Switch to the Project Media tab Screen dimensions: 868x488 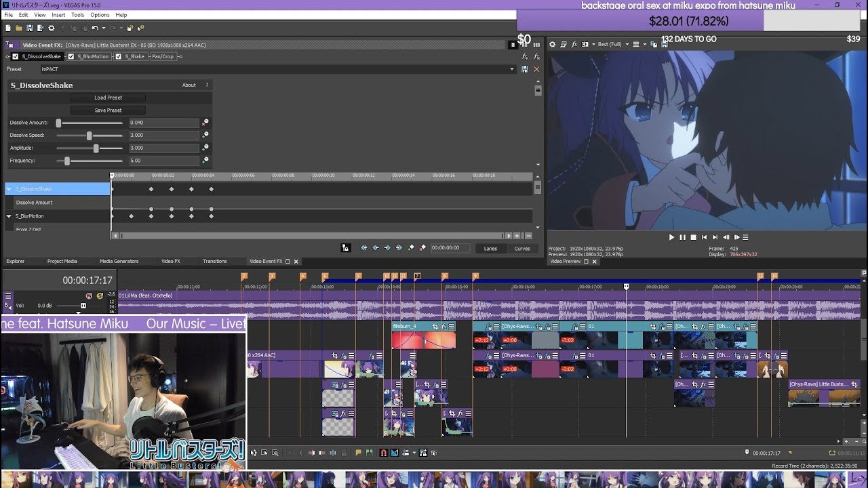(x=62, y=261)
